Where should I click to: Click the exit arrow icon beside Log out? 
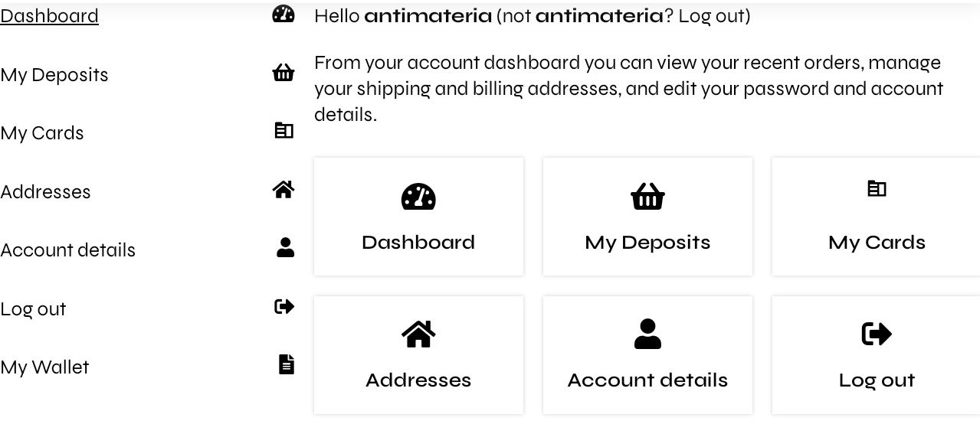tap(284, 306)
